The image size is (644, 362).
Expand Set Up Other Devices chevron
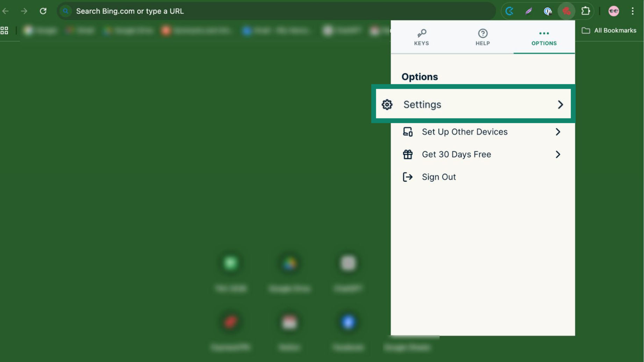(x=558, y=132)
